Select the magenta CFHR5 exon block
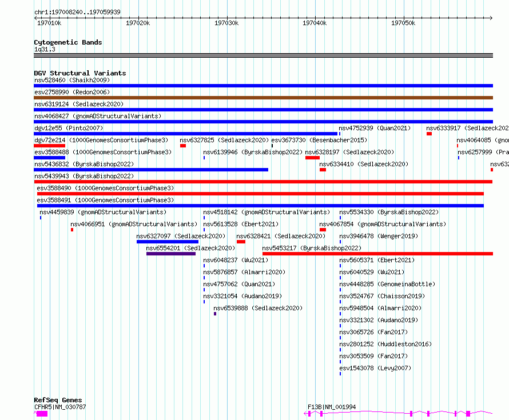509x420 pixels. pyautogui.click(x=42, y=414)
